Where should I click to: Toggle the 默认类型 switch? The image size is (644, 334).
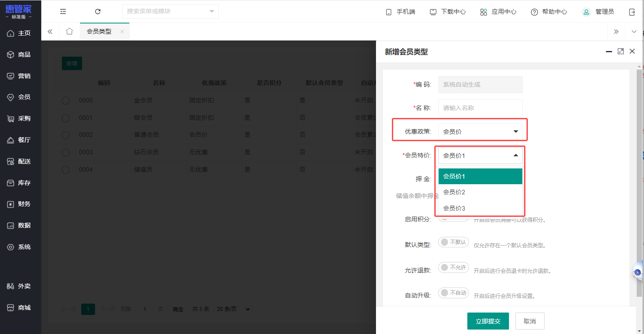point(454,242)
